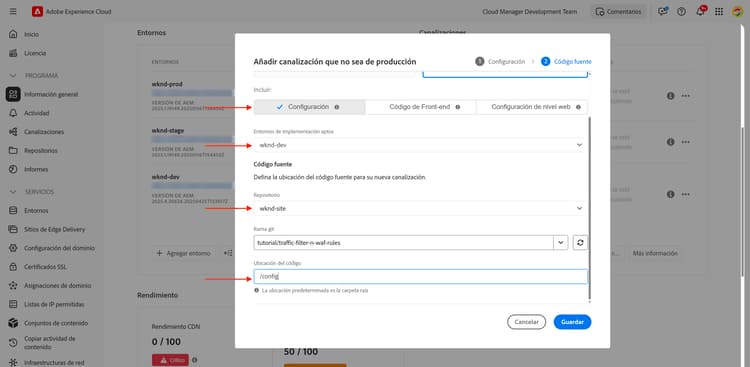Open the hamburger navigation menu
Image resolution: width=750 pixels, height=367 pixels.
pyautogui.click(x=13, y=11)
